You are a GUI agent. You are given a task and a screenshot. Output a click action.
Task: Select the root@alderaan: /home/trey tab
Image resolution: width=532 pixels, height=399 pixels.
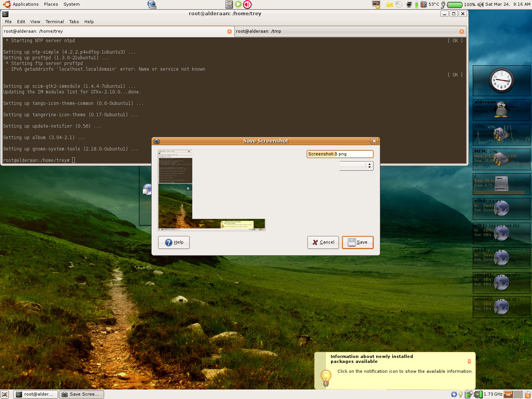pos(118,31)
